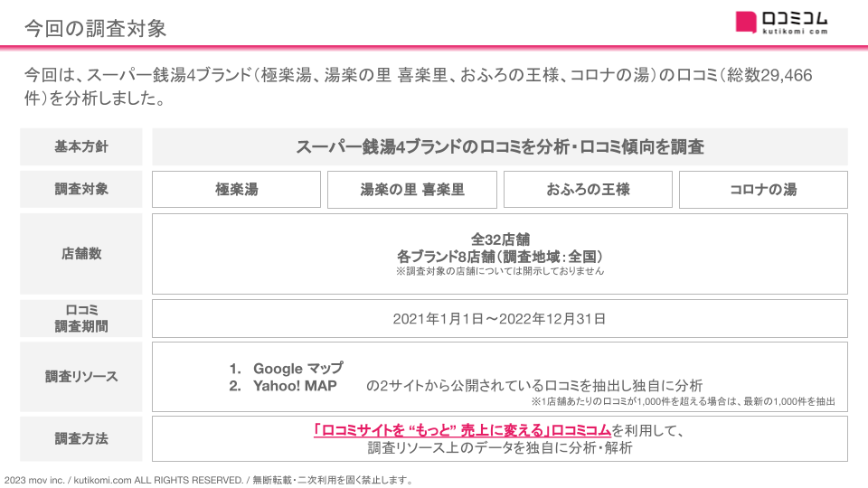
Task: Click the 全32店舗 store count text
Action: (500, 239)
